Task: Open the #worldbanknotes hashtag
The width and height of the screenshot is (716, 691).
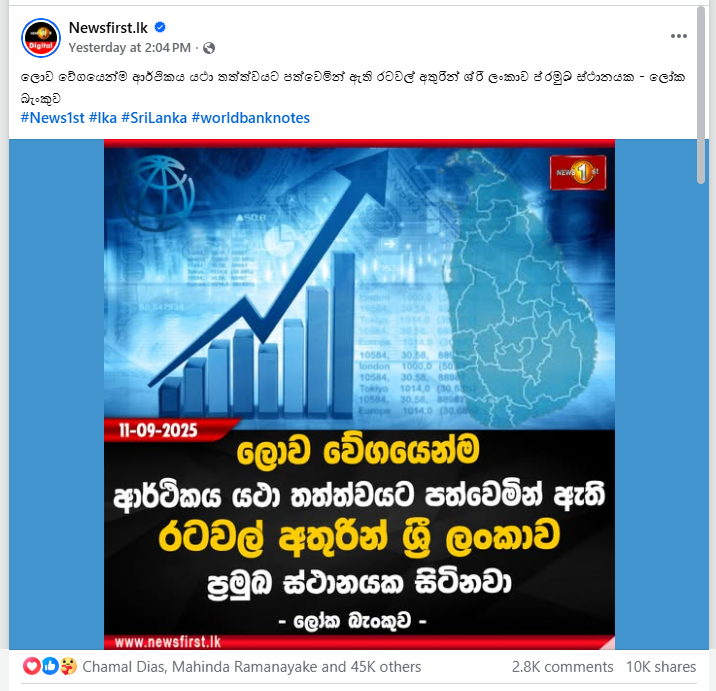Action: pyautogui.click(x=251, y=118)
